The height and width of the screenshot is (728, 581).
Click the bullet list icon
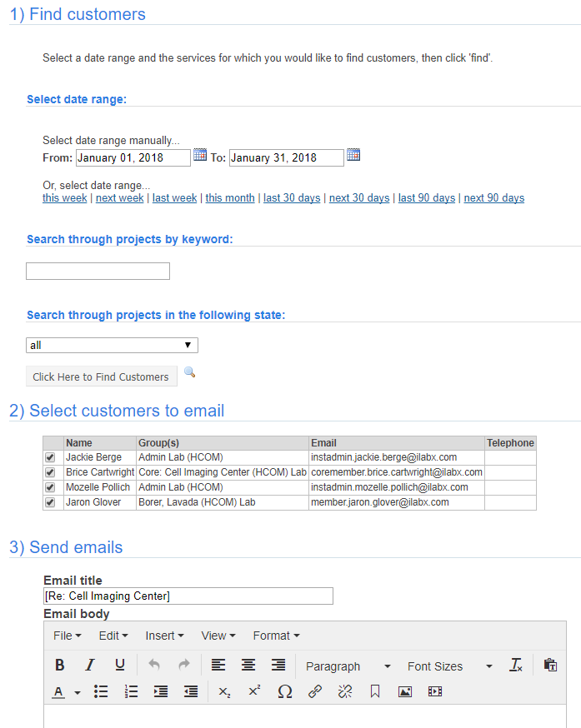101,691
